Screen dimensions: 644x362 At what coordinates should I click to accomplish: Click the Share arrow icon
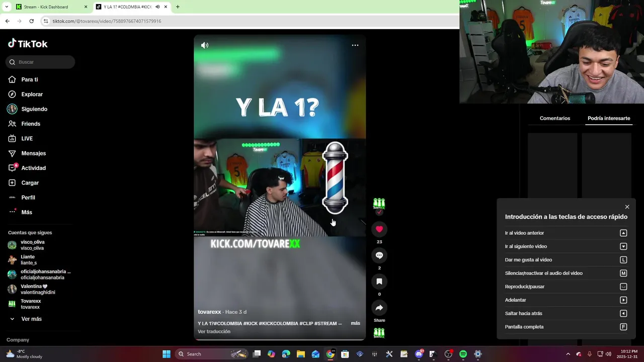[379, 308]
